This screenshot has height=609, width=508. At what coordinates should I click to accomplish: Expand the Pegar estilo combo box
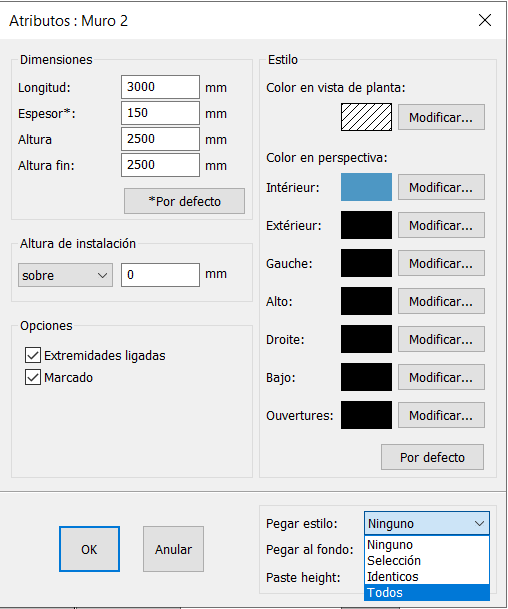tap(427, 523)
